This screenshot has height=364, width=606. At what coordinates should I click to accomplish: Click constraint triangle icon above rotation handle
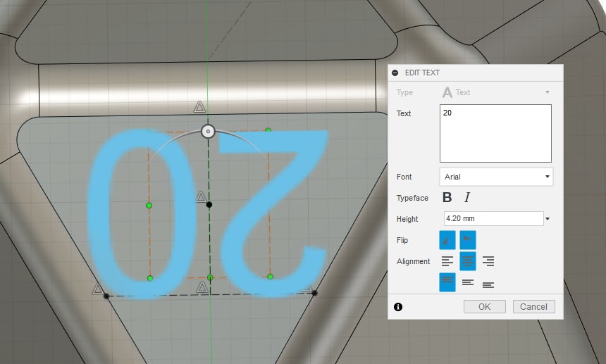pos(199,107)
